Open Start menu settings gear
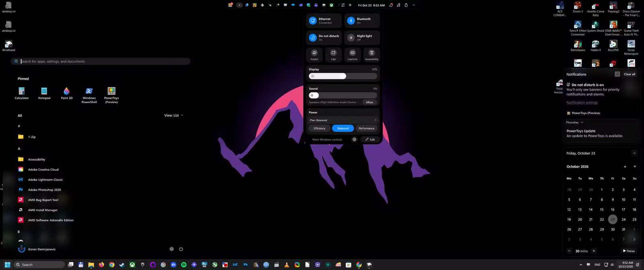The width and height of the screenshot is (644, 270). (171, 249)
